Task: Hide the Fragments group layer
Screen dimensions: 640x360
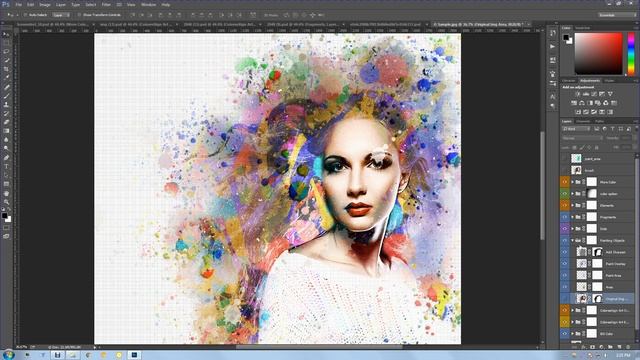Action: point(564,217)
